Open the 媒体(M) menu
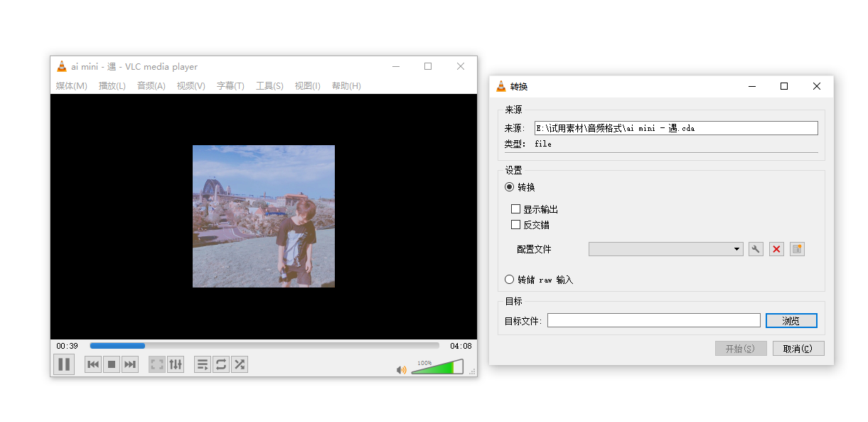 (x=72, y=85)
